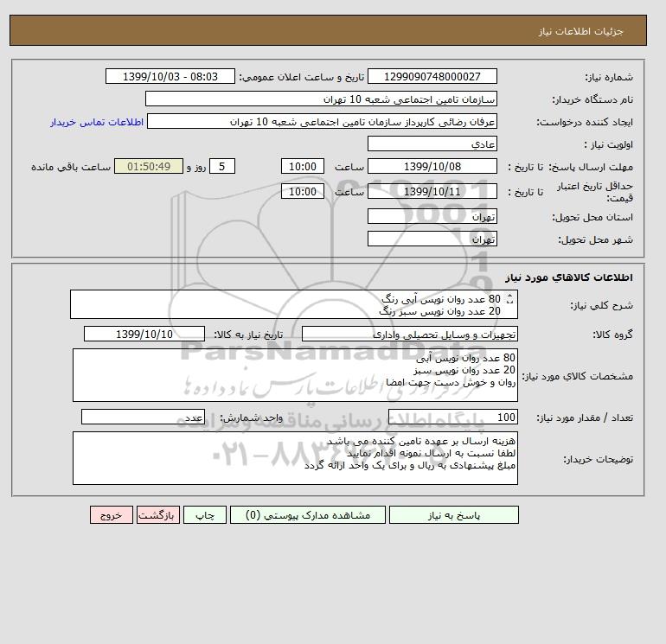Click the جزئیات اطلاعات نیاز header title
The width and height of the screenshot is (666, 644).
point(580,31)
